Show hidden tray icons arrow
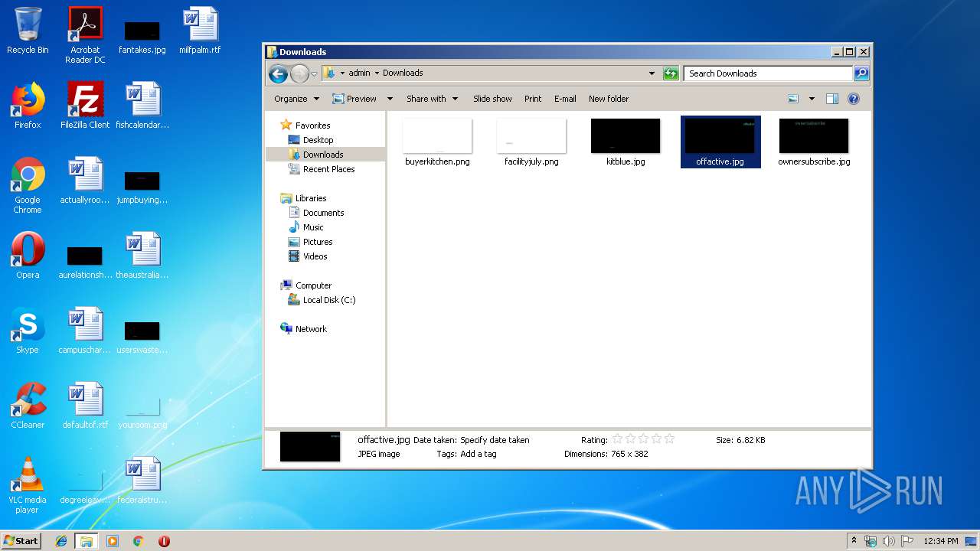The height and width of the screenshot is (551, 980). pyautogui.click(x=854, y=541)
